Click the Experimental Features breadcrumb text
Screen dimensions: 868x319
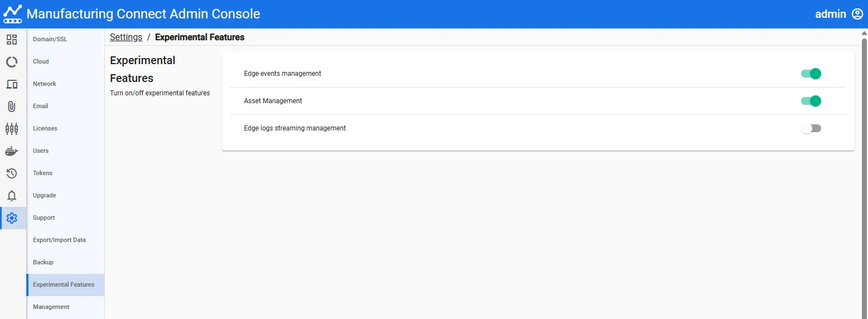pyautogui.click(x=200, y=37)
